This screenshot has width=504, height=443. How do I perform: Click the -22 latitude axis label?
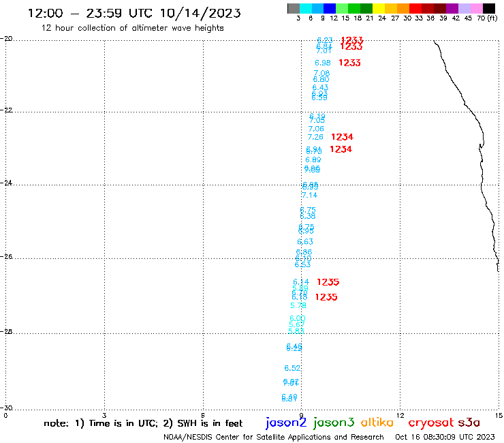click(6, 110)
